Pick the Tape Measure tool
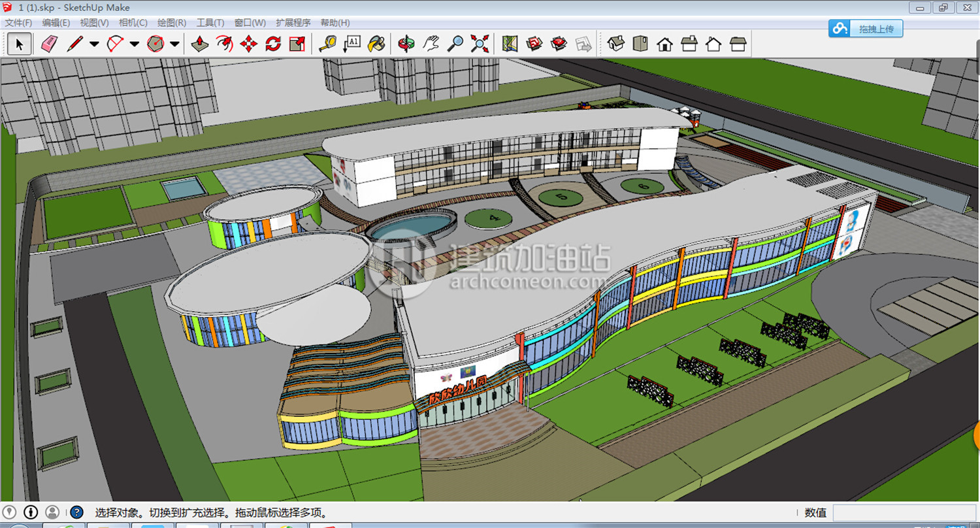The image size is (980, 528). point(327,44)
